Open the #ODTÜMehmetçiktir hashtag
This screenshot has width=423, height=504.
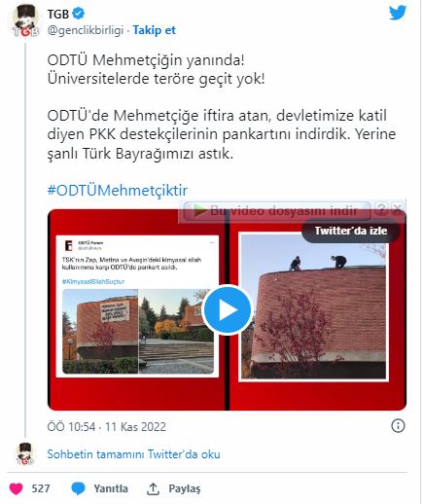118,191
